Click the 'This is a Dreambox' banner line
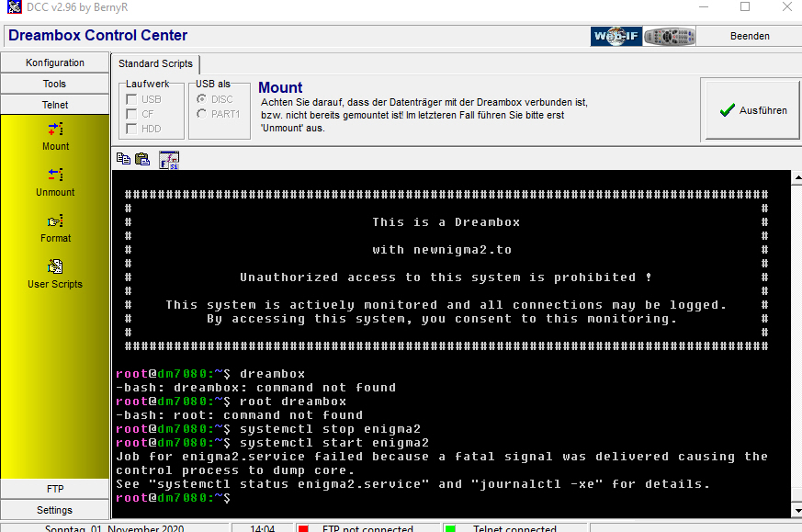The image size is (802, 532). pyautogui.click(x=446, y=222)
